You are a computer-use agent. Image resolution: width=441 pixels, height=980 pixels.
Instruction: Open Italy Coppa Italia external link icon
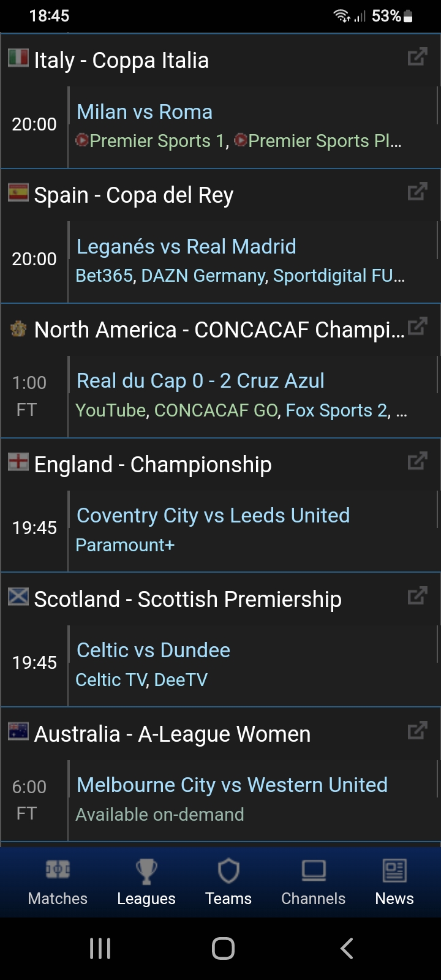coord(417,58)
